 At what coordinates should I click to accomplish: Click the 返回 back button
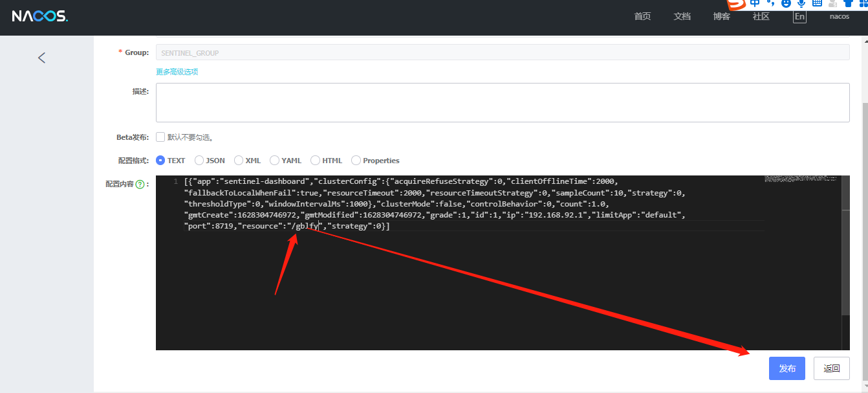(x=832, y=368)
